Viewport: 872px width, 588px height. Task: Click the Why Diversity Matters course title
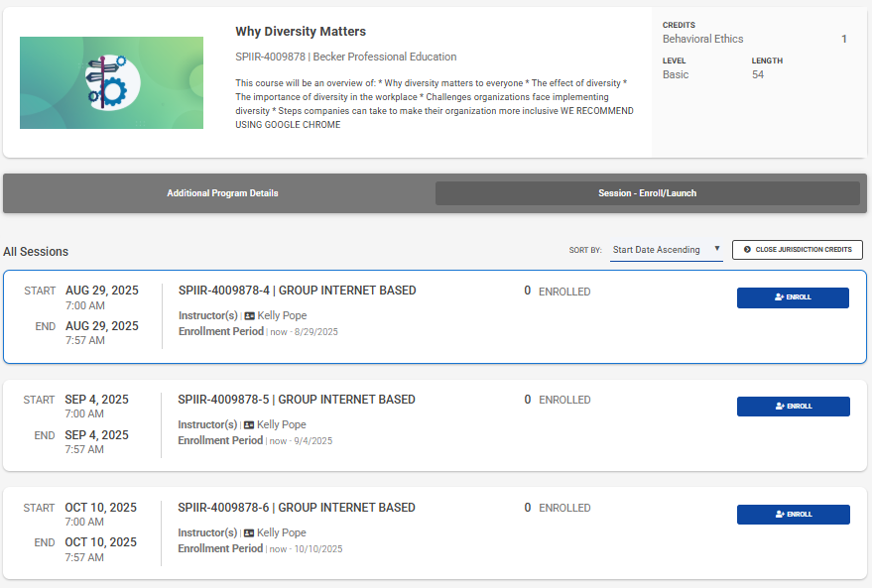pos(301,32)
